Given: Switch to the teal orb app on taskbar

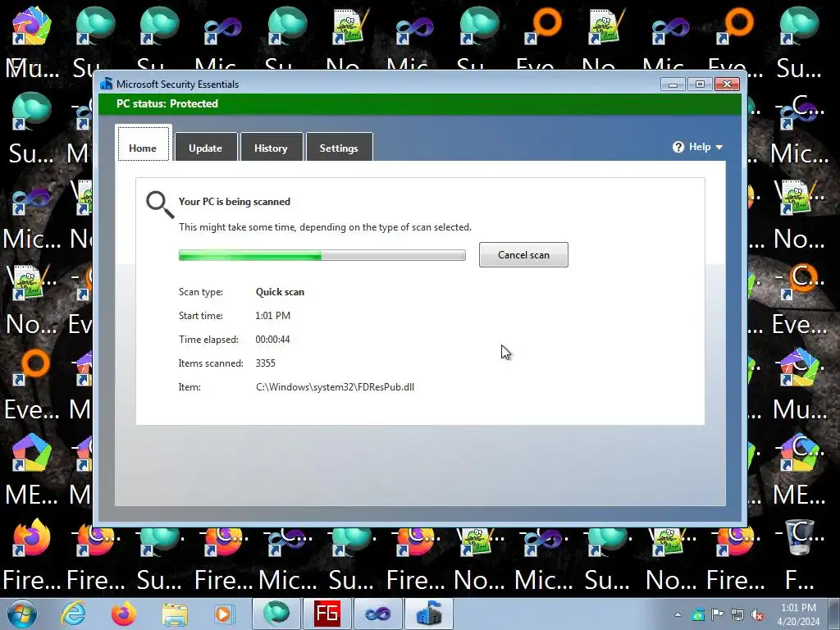Looking at the screenshot, I should pos(276,614).
